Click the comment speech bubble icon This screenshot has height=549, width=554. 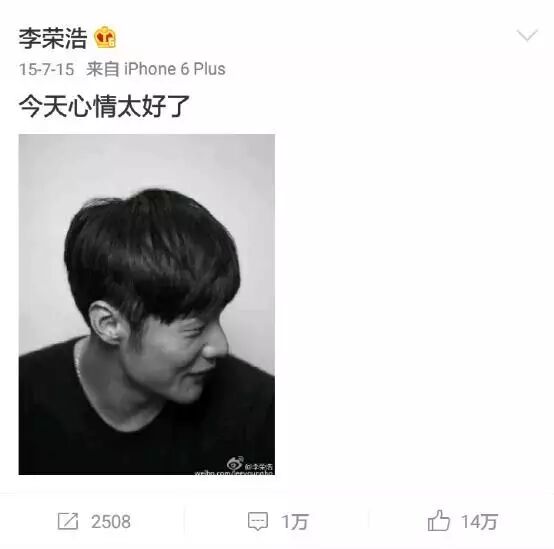coord(258,521)
